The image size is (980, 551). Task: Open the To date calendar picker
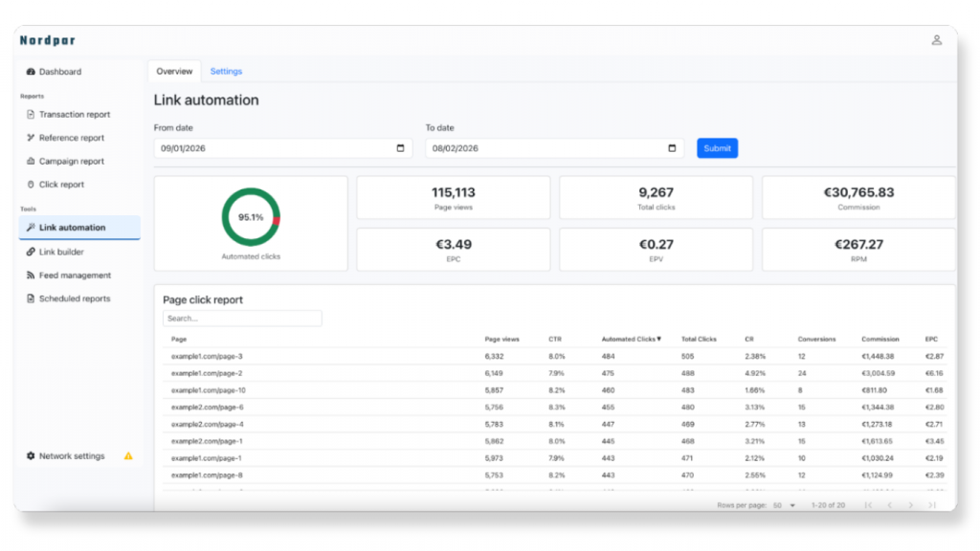tap(672, 148)
